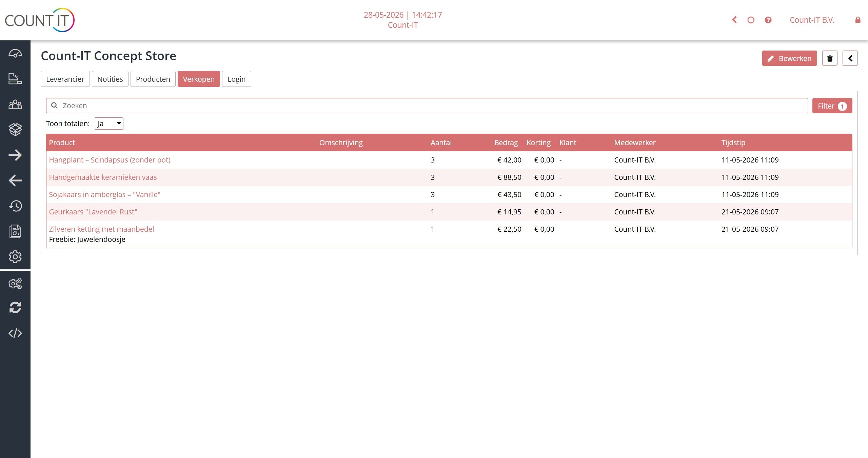Open the history clock sidebar icon
868x458 pixels.
(x=15, y=206)
